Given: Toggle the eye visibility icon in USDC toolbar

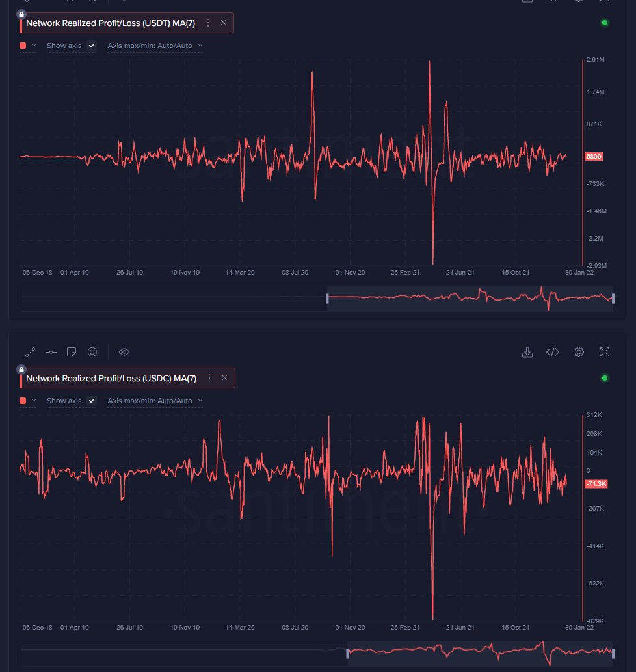Looking at the screenshot, I should tap(124, 352).
